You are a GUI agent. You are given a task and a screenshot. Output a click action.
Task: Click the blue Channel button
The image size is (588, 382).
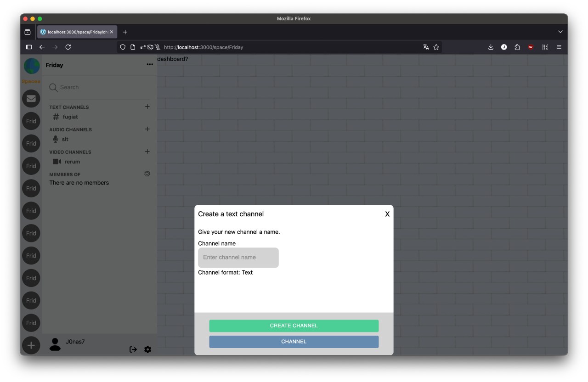tap(294, 342)
